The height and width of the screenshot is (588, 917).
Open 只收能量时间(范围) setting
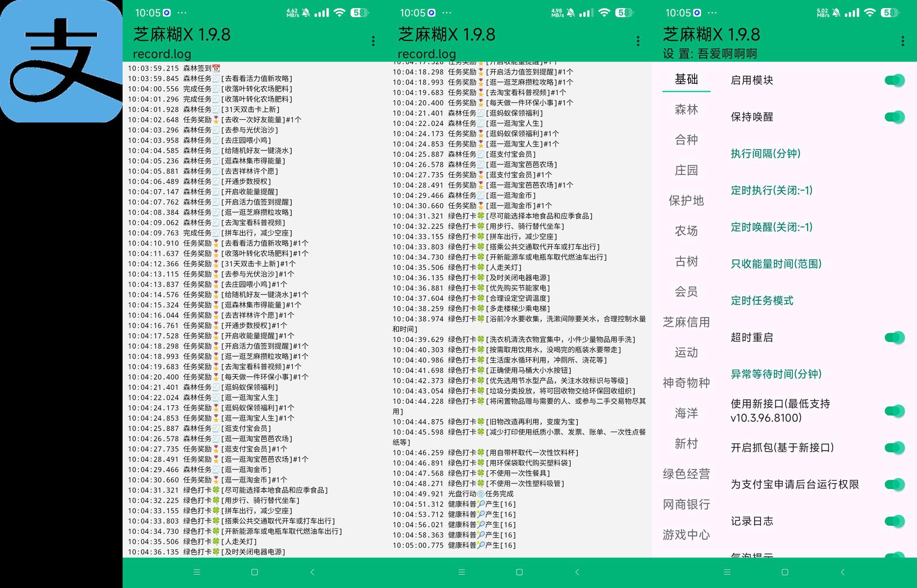click(x=776, y=264)
